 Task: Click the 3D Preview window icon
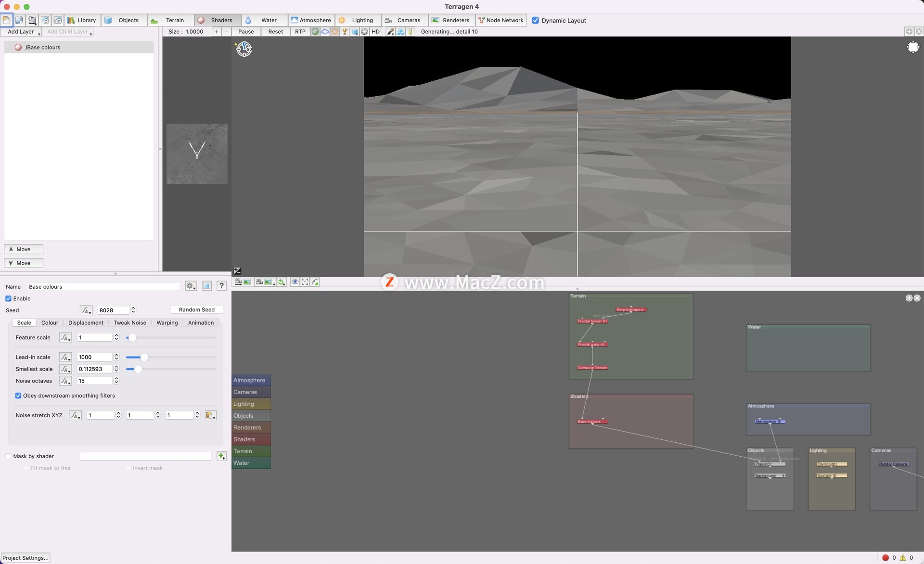[57, 20]
